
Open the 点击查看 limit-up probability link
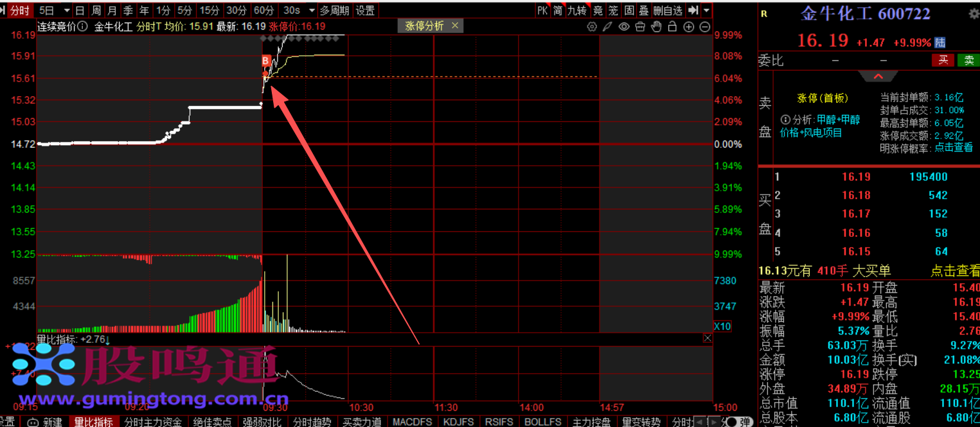pyautogui.click(x=954, y=147)
